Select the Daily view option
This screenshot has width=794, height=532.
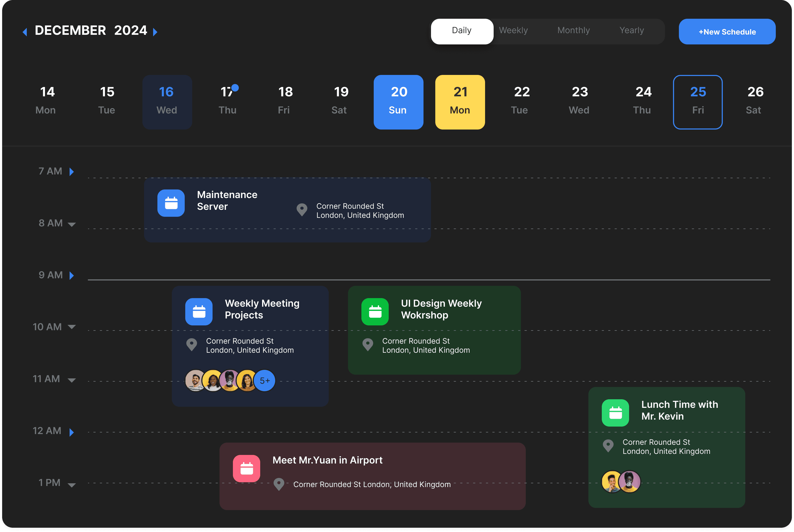pos(462,31)
